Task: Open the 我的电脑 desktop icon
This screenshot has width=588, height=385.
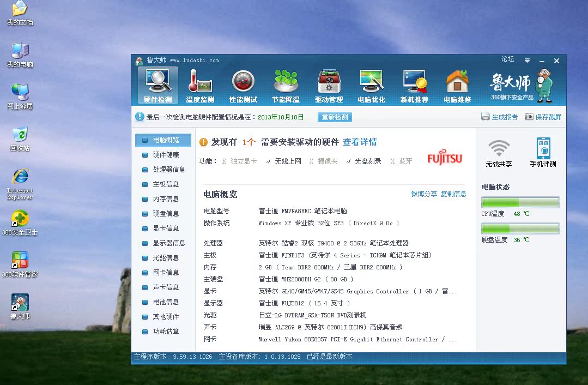Action: click(x=20, y=55)
